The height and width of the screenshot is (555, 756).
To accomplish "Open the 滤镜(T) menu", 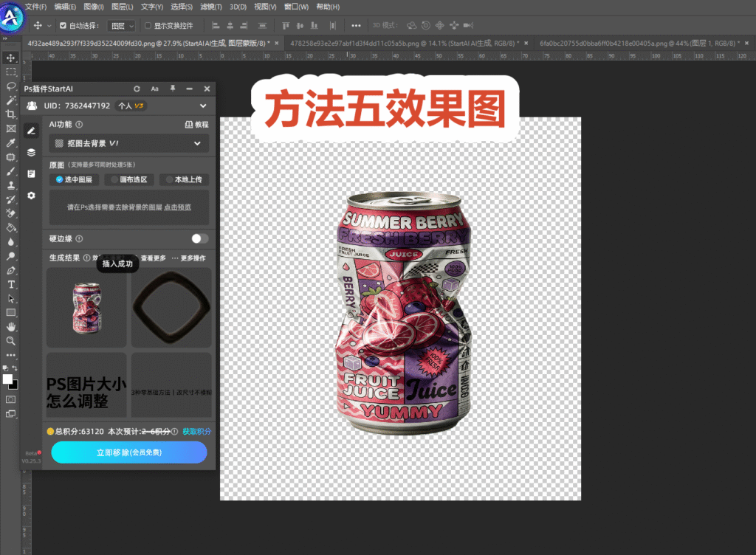I will tap(211, 7).
